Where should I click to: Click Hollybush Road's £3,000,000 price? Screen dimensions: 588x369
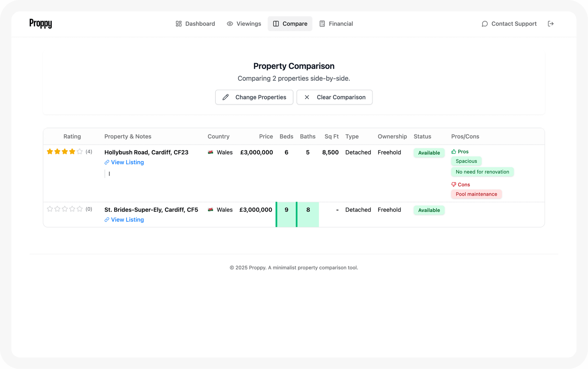(x=256, y=152)
